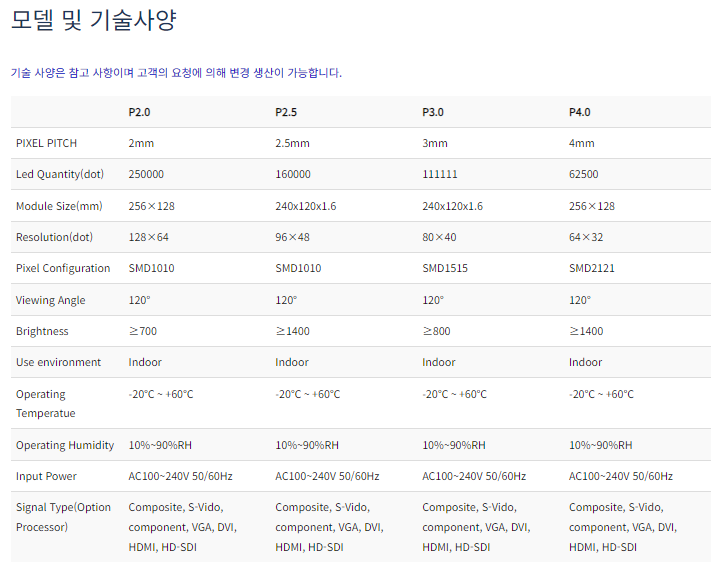Click the 128×64 resolution value
This screenshot has height=587, width=725.
pos(149,237)
